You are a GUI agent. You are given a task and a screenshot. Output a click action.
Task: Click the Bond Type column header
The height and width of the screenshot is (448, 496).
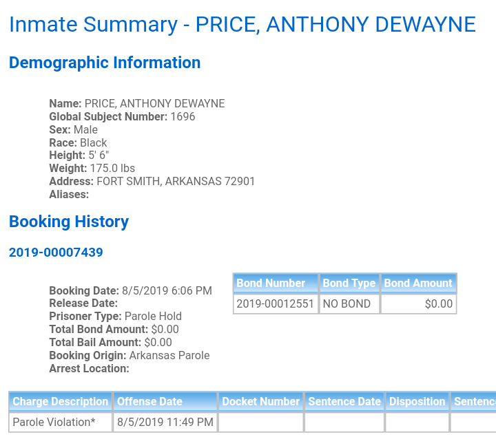(349, 283)
